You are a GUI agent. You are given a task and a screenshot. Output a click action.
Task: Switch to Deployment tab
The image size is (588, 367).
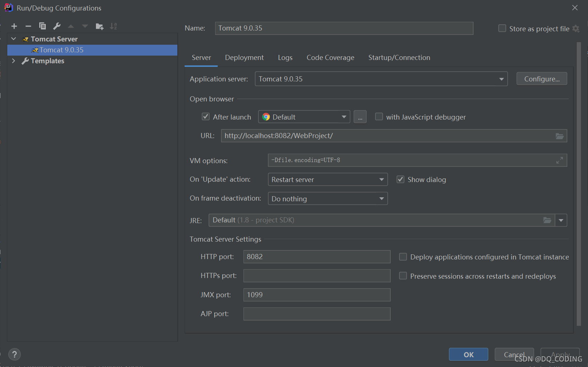[x=244, y=58]
